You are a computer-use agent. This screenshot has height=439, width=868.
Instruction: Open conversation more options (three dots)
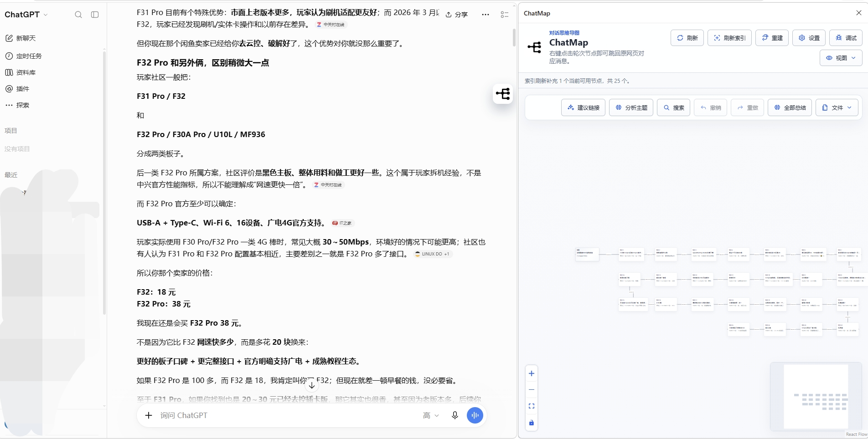click(486, 15)
